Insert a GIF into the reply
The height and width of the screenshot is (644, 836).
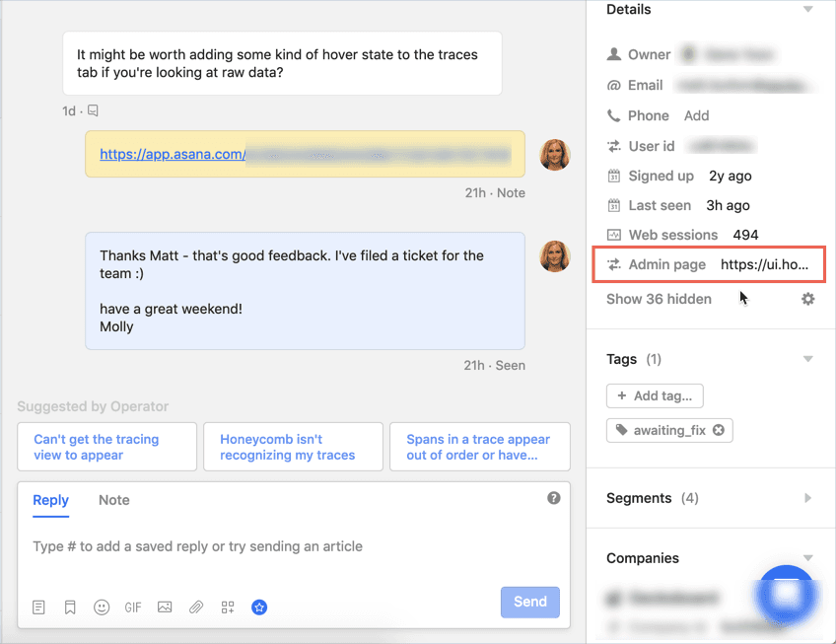click(x=133, y=608)
